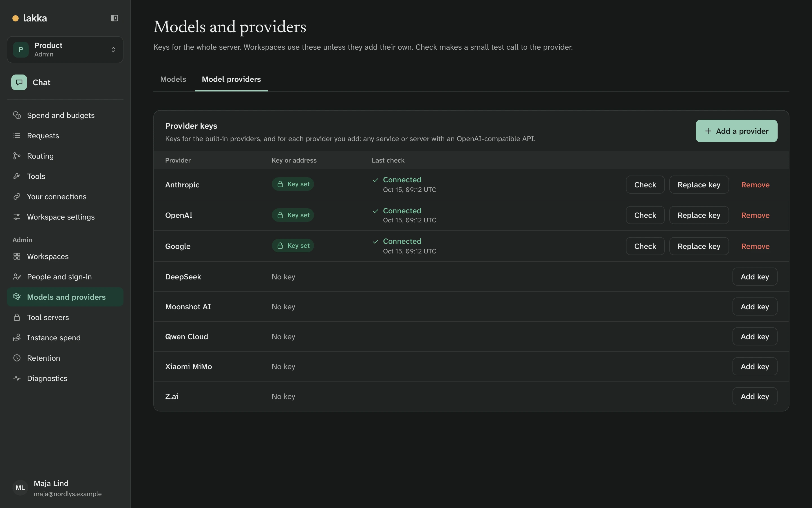This screenshot has width=812, height=508.
Task: Click the OpenAI Connected checkmark icon
Action: tap(376, 211)
